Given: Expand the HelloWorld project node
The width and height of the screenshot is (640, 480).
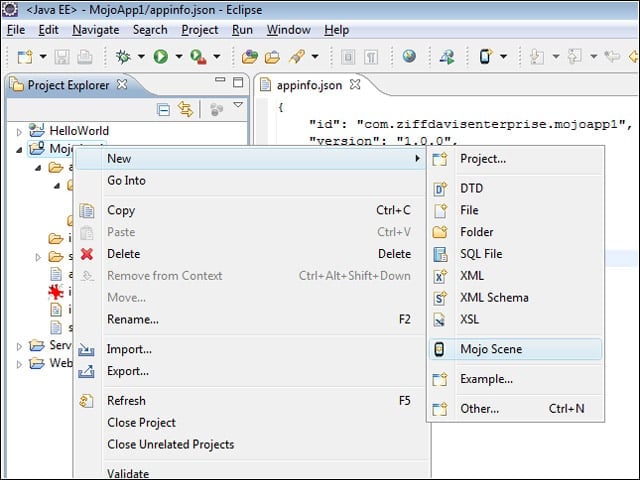Looking at the screenshot, I should coord(19,132).
